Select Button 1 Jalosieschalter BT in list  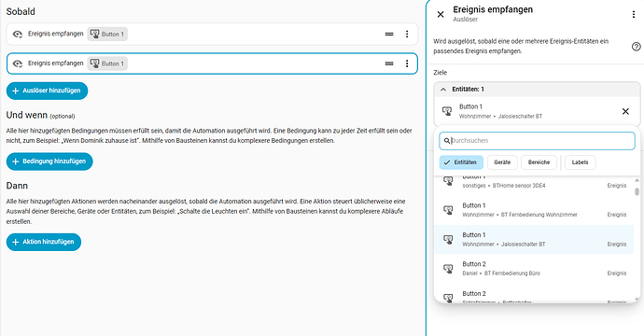534,240
